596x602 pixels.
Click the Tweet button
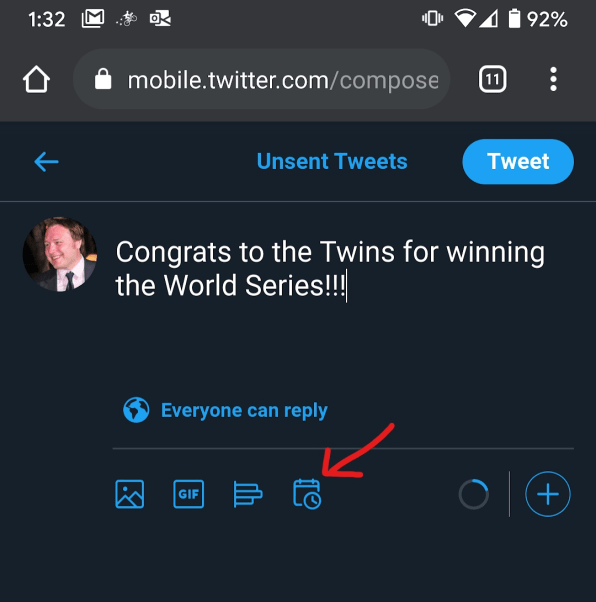click(x=518, y=162)
